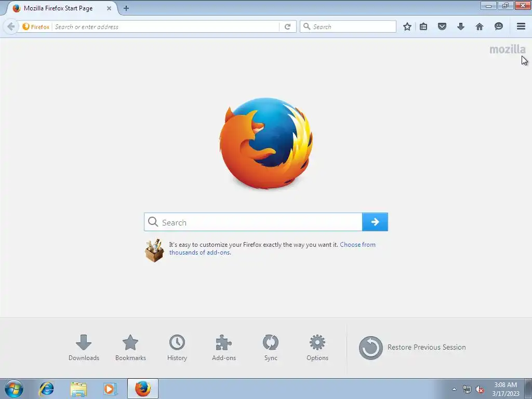The image size is (532, 399).
Task: Open Sync from the bottom launcher
Action: [271, 348]
